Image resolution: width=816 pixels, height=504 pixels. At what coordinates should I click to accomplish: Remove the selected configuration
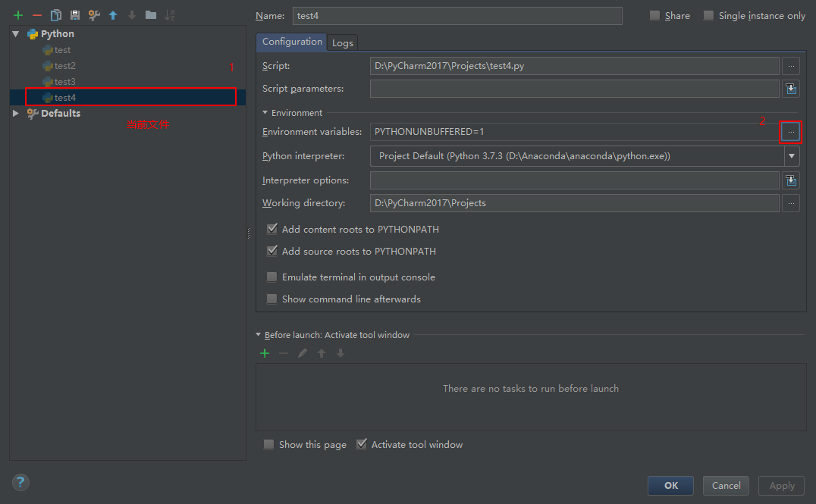point(36,14)
